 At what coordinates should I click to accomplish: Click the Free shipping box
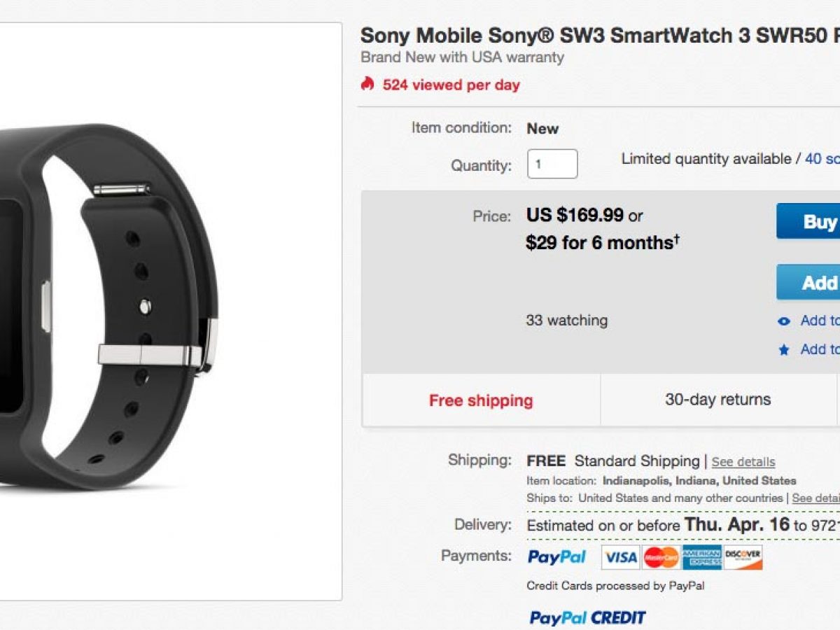pyautogui.click(x=481, y=400)
